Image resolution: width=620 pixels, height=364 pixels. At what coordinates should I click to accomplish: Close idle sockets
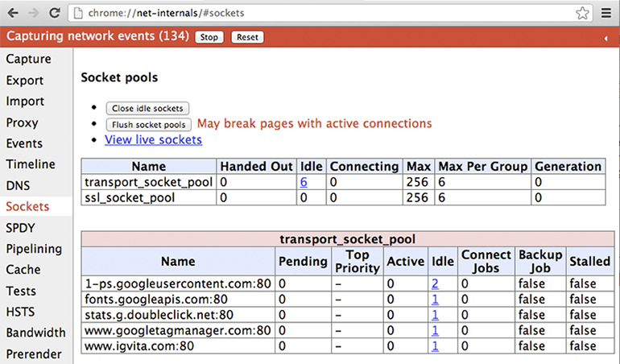click(147, 108)
